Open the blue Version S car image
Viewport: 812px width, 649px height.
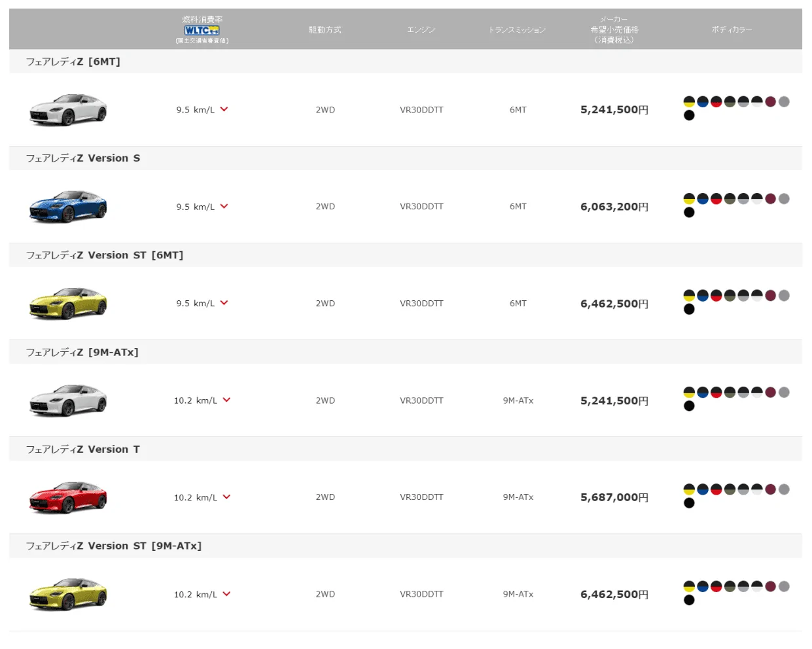pos(68,207)
